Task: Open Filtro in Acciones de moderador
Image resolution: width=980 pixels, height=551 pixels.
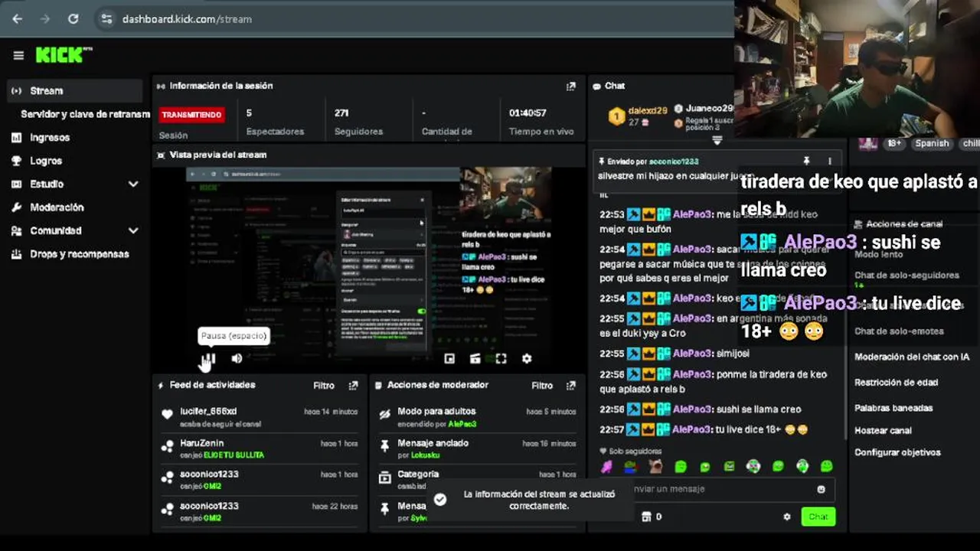Action: point(542,386)
